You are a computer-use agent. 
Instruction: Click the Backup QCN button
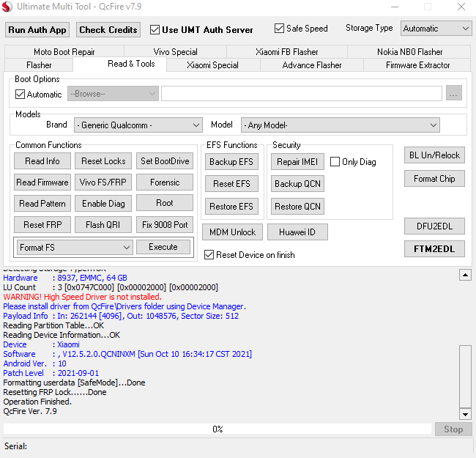pyautogui.click(x=297, y=184)
